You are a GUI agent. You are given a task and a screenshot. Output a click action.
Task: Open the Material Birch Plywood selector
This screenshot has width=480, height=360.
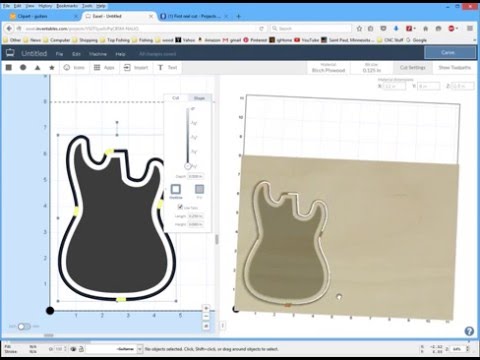click(x=328, y=68)
